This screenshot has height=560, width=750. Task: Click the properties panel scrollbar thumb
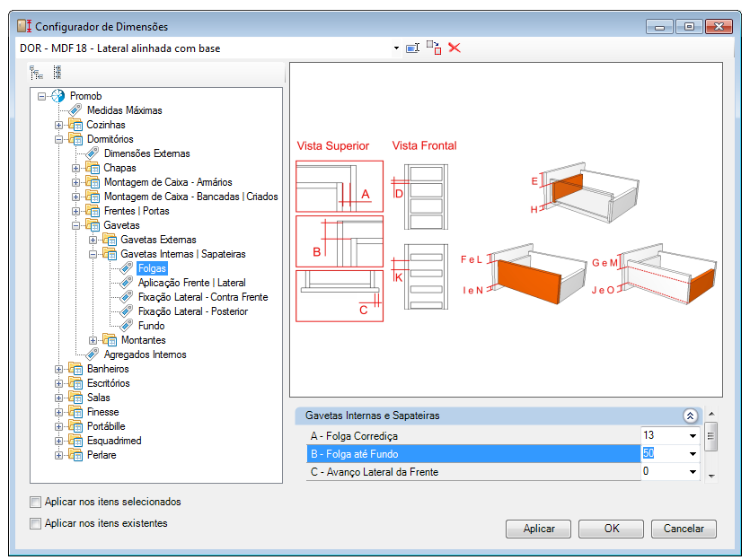[710, 436]
